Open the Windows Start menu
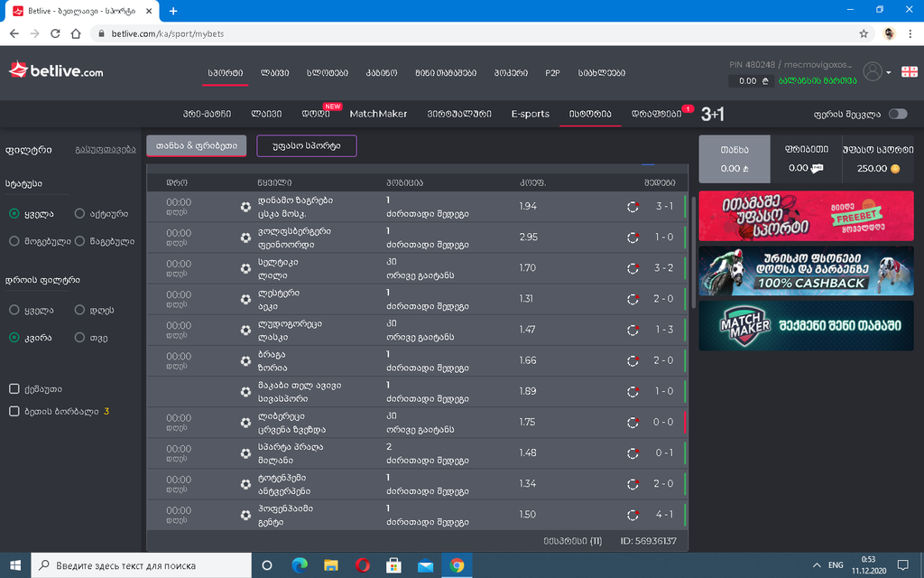The image size is (924, 578). click(x=15, y=565)
